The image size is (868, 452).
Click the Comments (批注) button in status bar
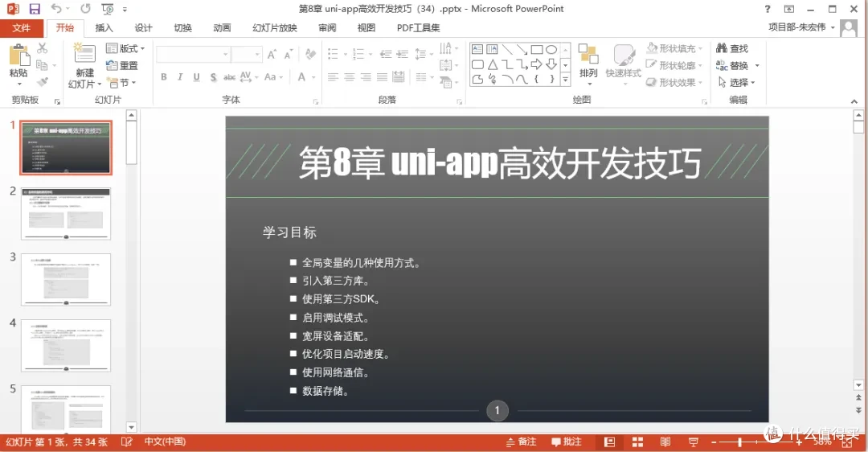[x=567, y=442]
